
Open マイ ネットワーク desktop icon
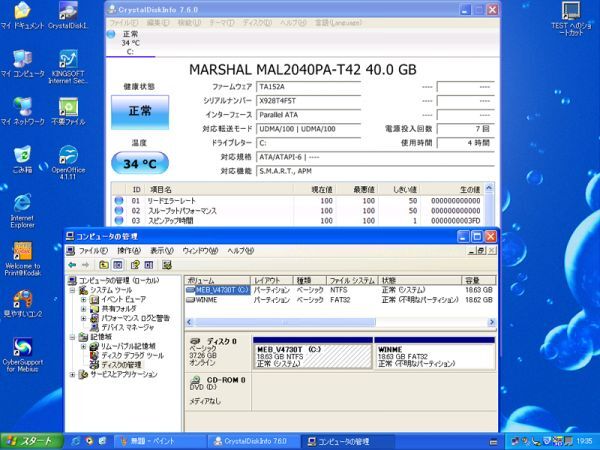tap(22, 111)
